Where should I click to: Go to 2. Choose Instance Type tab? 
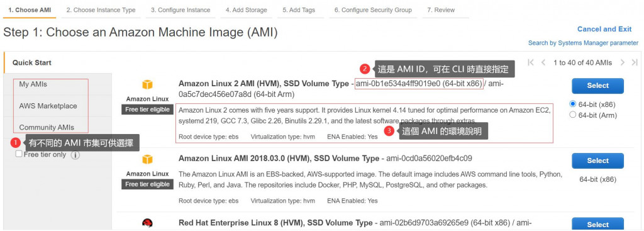point(101,10)
